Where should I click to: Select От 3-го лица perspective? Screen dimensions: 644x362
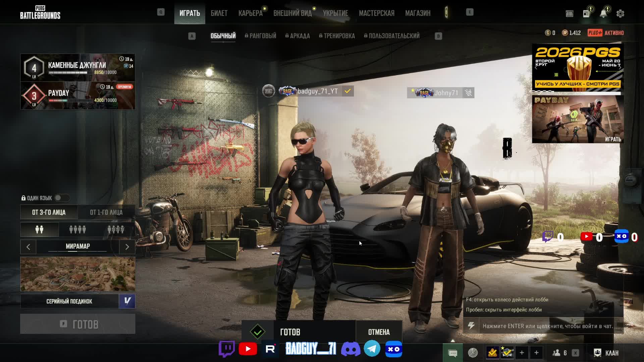tap(49, 212)
